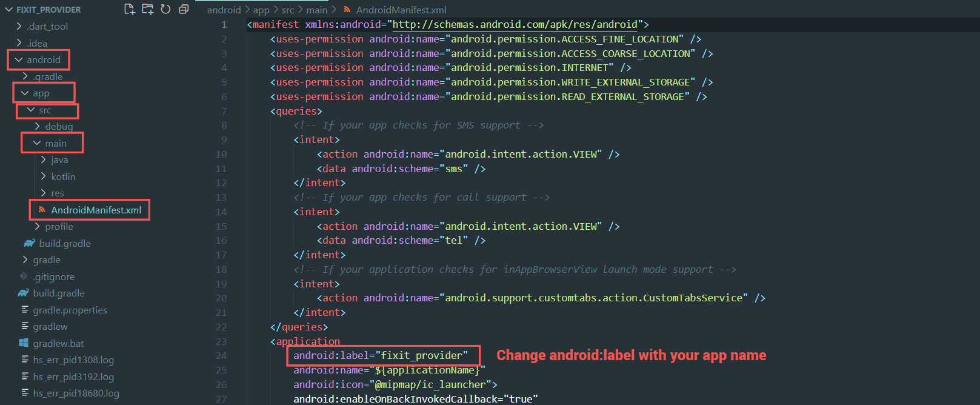Open hs_err_pid1308.log file
Image resolution: width=980 pixels, height=405 pixels.
[x=73, y=360]
